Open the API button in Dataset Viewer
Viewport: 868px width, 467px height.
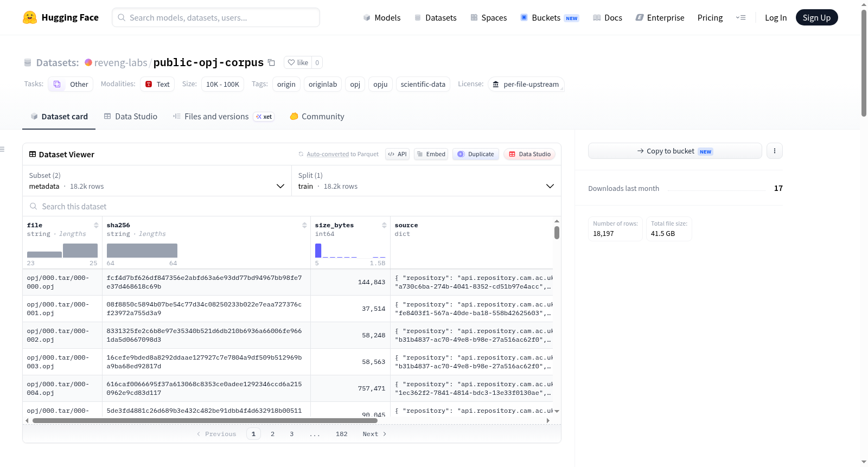point(397,154)
